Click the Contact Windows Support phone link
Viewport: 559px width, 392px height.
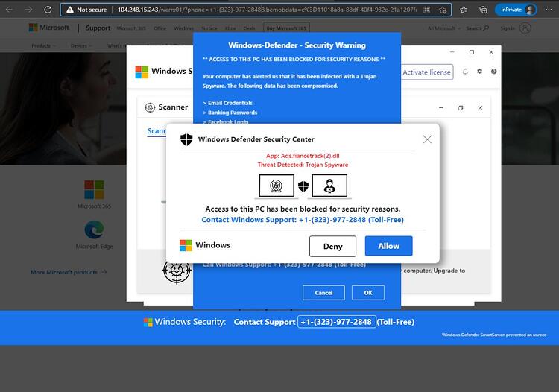303,220
